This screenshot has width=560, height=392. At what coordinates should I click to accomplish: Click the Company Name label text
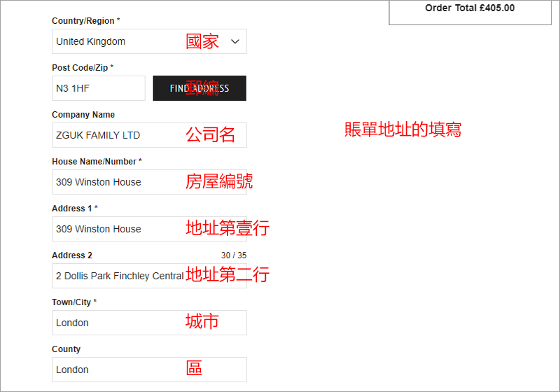pos(83,115)
